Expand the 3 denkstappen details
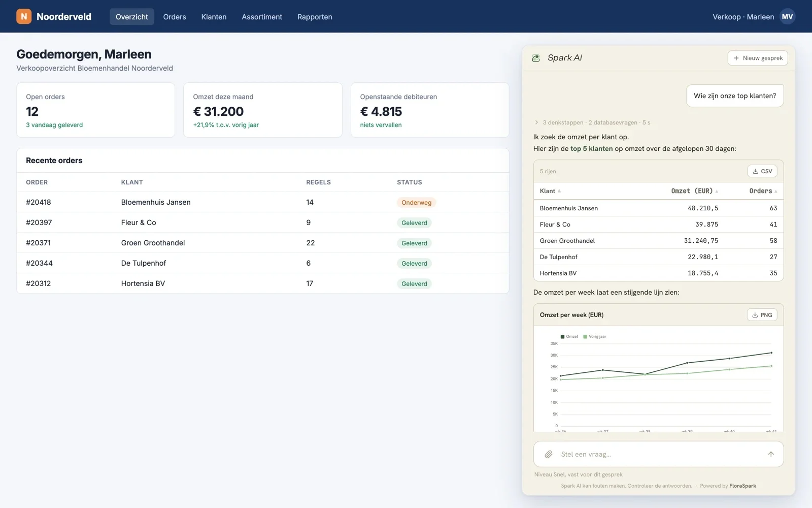Viewport: 812px width, 508px height. point(592,122)
